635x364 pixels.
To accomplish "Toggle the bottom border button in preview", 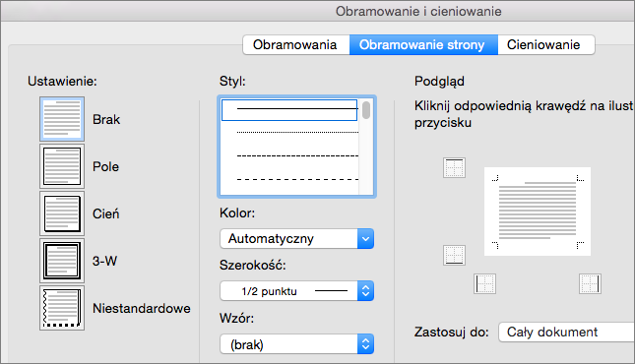I will (454, 255).
